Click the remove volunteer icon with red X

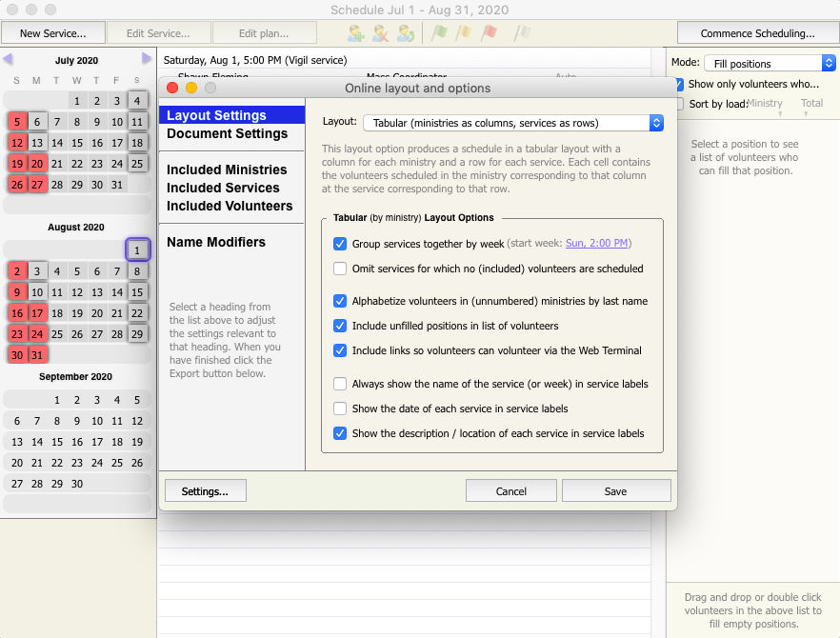click(381, 33)
